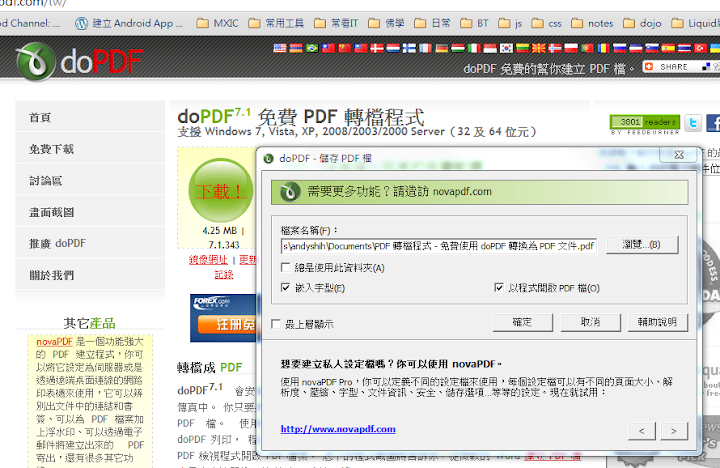Open the BT bookmarks folder
Screen dimensions: 720x468
[475, 23]
